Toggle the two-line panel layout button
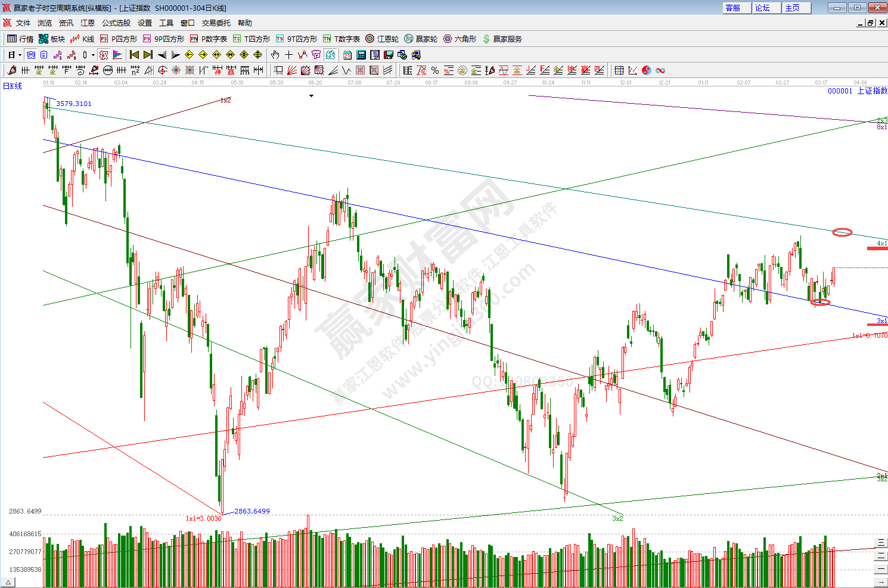Screen dimensions: 888x588 coord(881,556)
